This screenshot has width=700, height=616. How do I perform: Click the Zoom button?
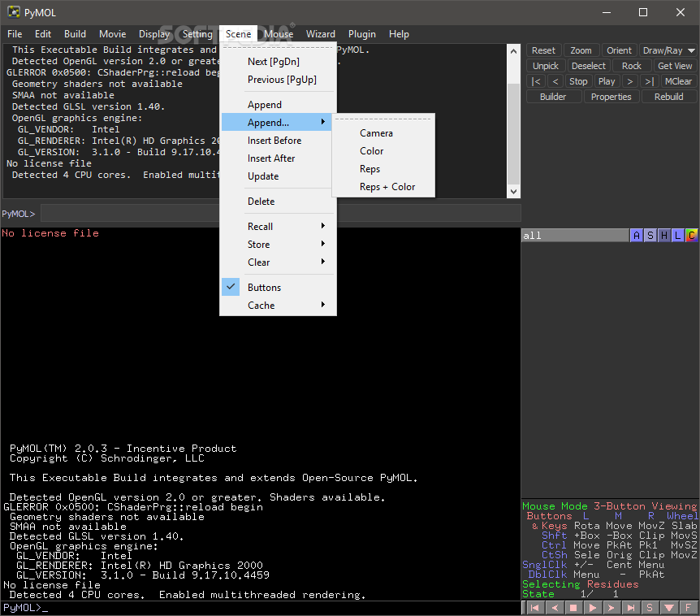(x=581, y=50)
